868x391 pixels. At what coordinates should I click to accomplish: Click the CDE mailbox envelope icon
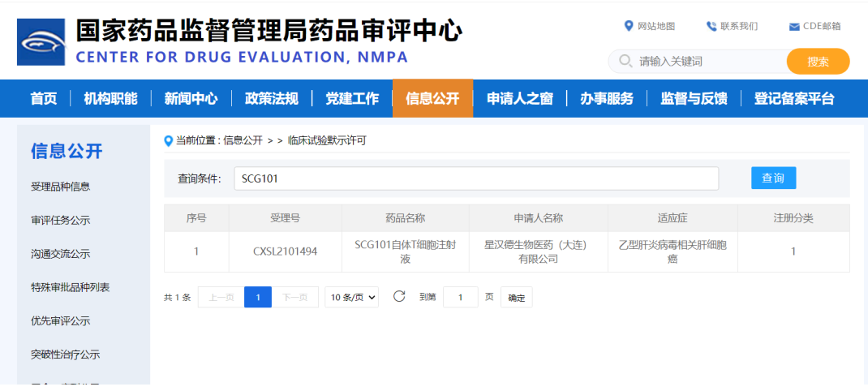(794, 27)
